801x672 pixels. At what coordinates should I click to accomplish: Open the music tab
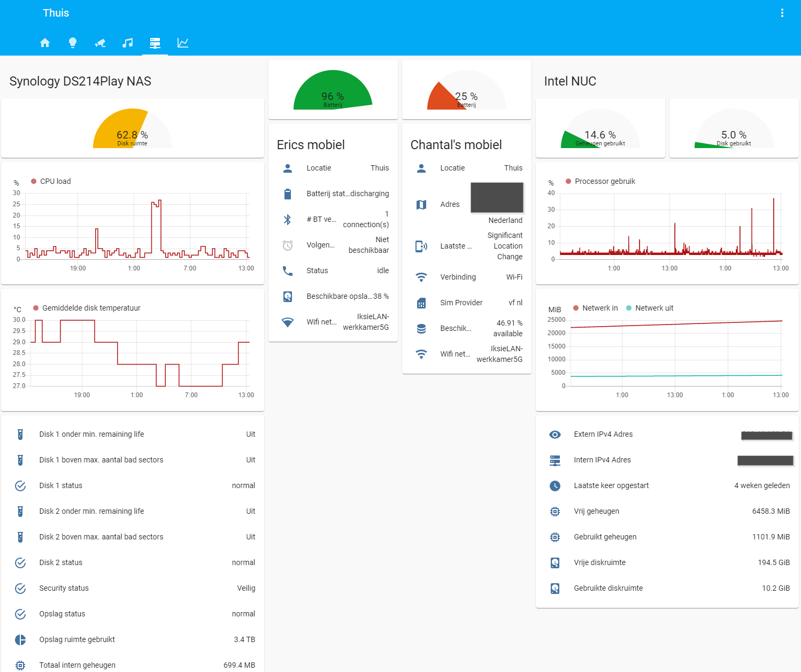(127, 43)
